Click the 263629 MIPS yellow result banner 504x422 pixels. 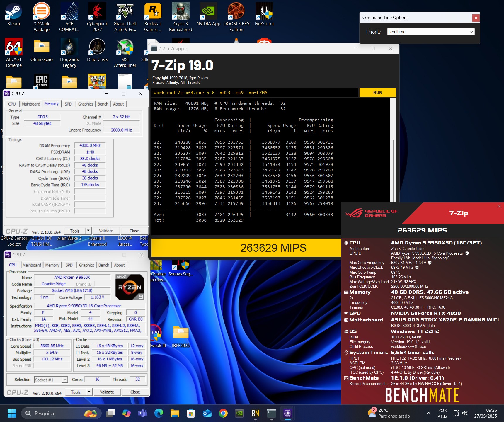[246, 248]
